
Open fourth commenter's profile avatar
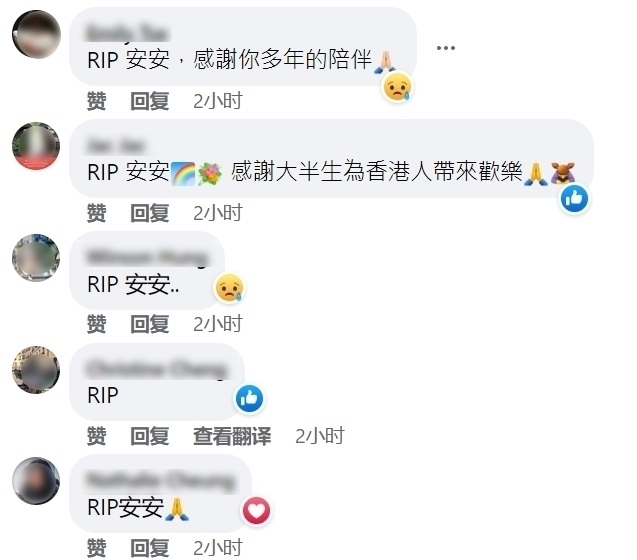pyautogui.click(x=36, y=369)
